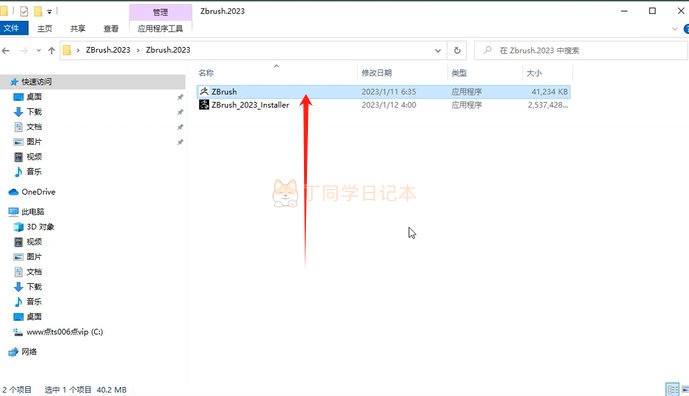689x396 pixels.
Task: Sort by the 修改日期 column header
Action: [377, 73]
